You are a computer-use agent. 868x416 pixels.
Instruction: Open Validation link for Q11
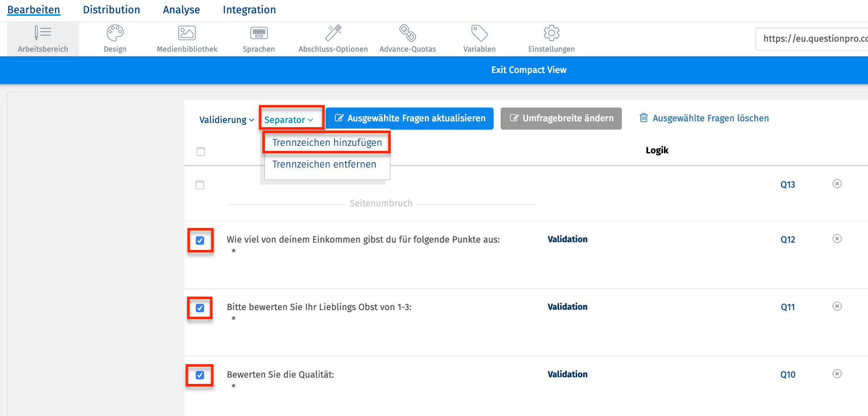point(567,307)
